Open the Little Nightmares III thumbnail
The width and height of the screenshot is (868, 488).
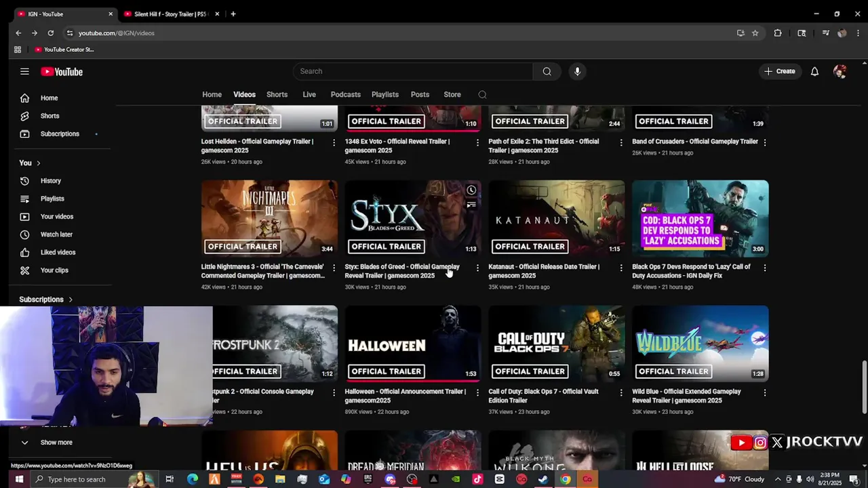pyautogui.click(x=269, y=218)
